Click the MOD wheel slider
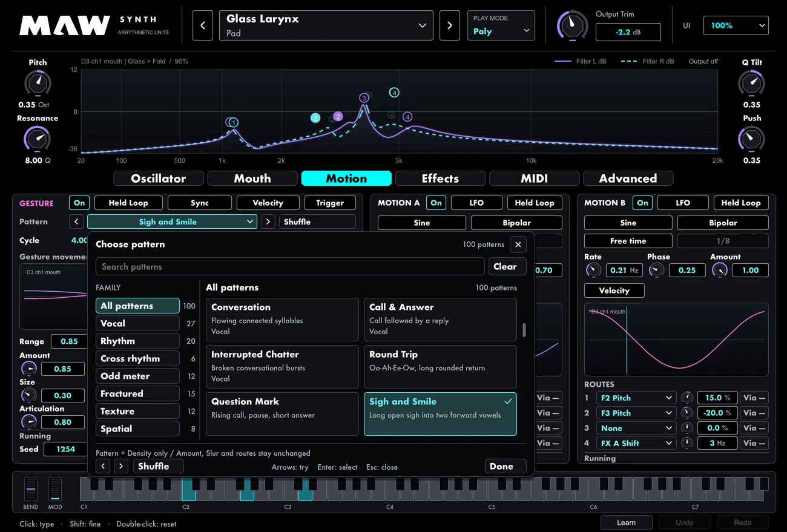The height and width of the screenshot is (532, 787). pyautogui.click(x=55, y=489)
